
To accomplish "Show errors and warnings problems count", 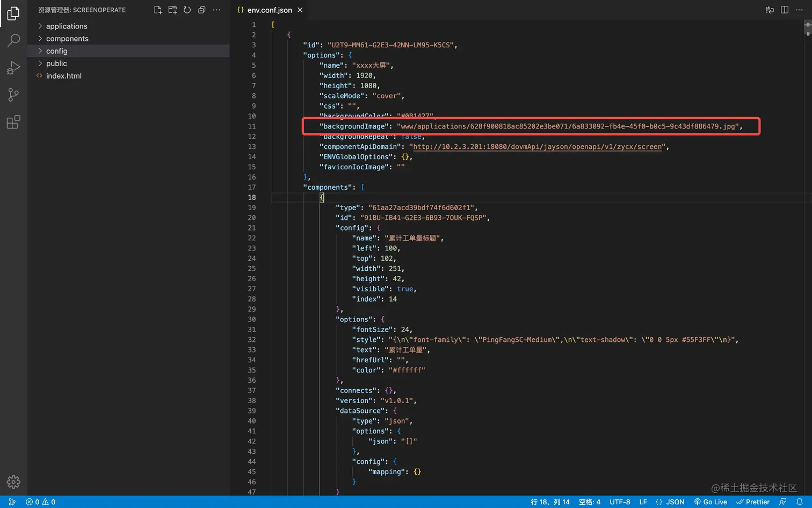I will pyautogui.click(x=41, y=502).
